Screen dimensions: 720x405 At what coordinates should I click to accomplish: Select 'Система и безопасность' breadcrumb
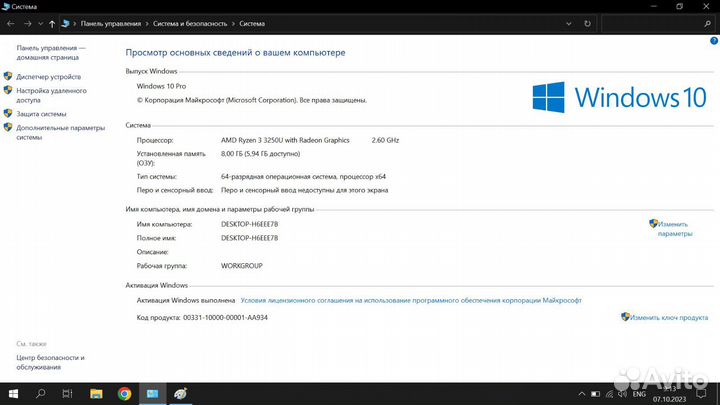pos(190,23)
